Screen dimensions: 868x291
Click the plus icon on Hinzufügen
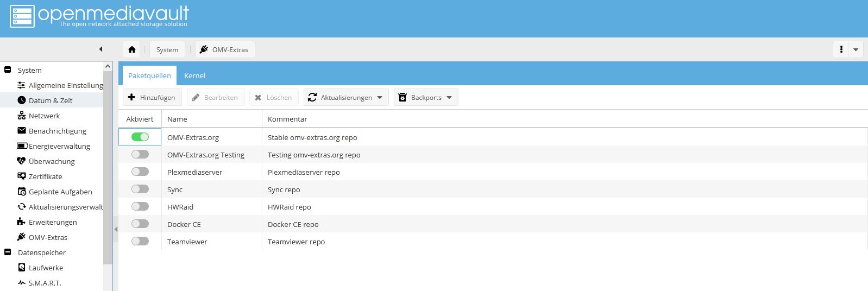point(131,97)
